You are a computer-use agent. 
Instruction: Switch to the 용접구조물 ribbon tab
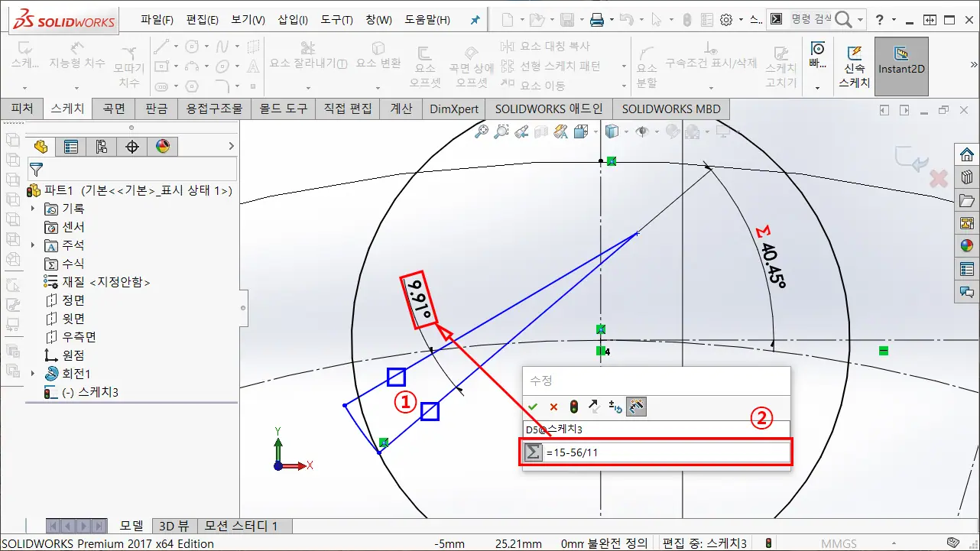click(216, 109)
